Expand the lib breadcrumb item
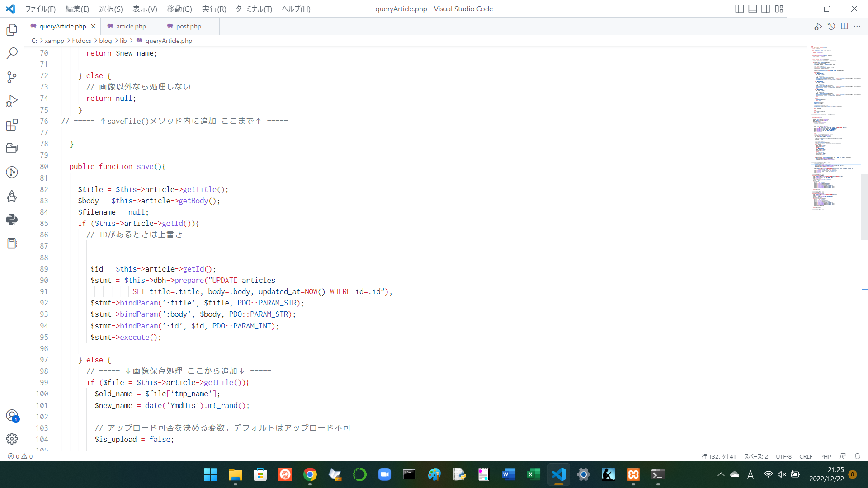Viewport: 868px width, 488px height. point(123,41)
